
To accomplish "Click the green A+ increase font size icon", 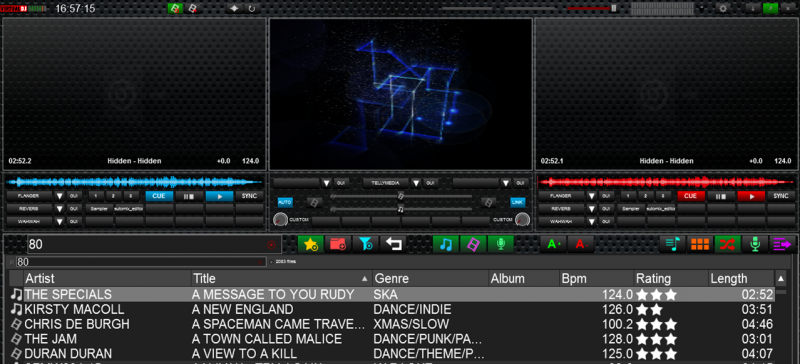I will (x=554, y=244).
